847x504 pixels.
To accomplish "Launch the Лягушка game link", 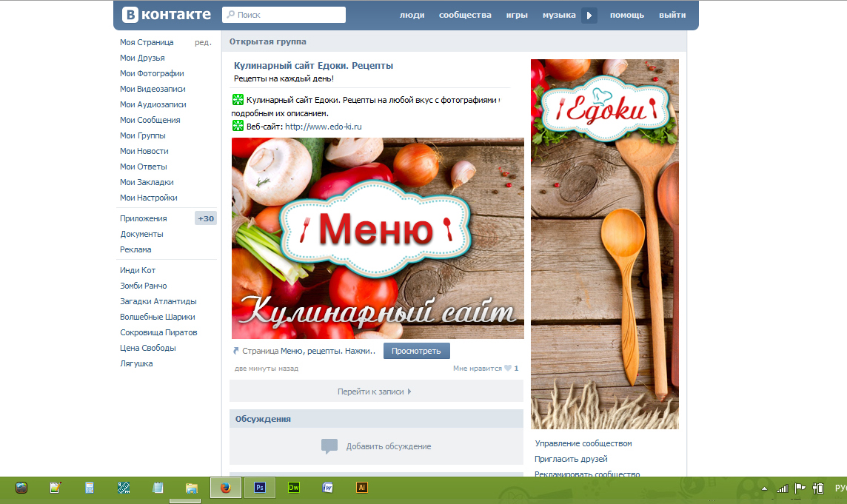I will click(136, 363).
